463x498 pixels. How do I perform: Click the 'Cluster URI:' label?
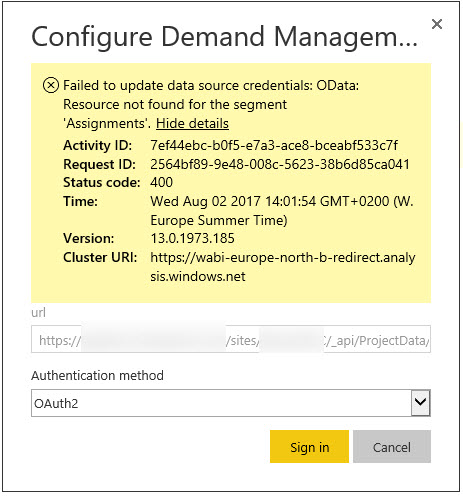[x=100, y=257]
